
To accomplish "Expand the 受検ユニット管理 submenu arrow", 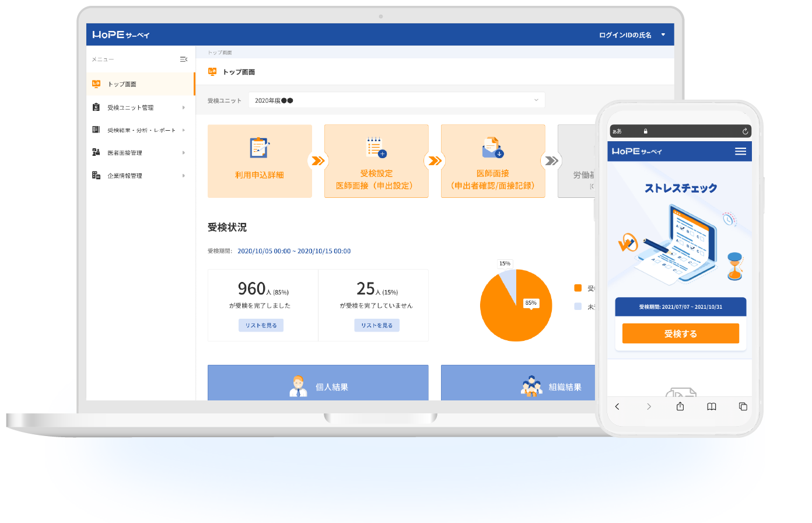I will click(184, 107).
